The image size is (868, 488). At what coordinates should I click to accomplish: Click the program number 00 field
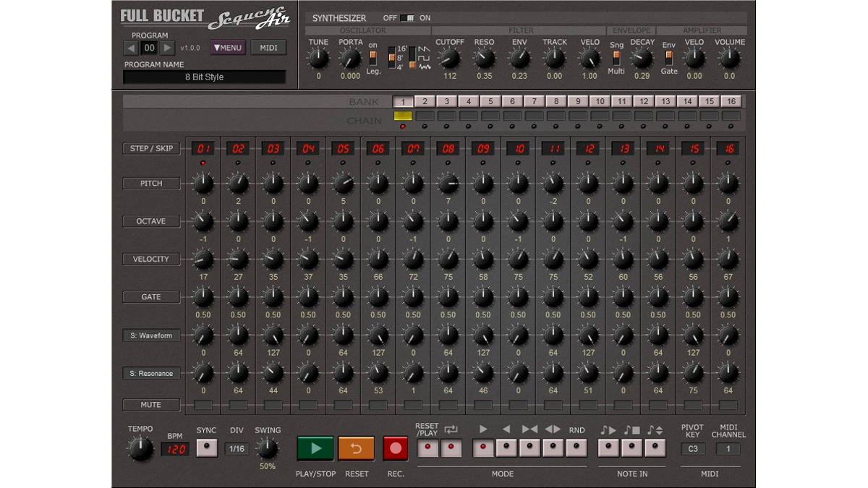click(x=149, y=48)
